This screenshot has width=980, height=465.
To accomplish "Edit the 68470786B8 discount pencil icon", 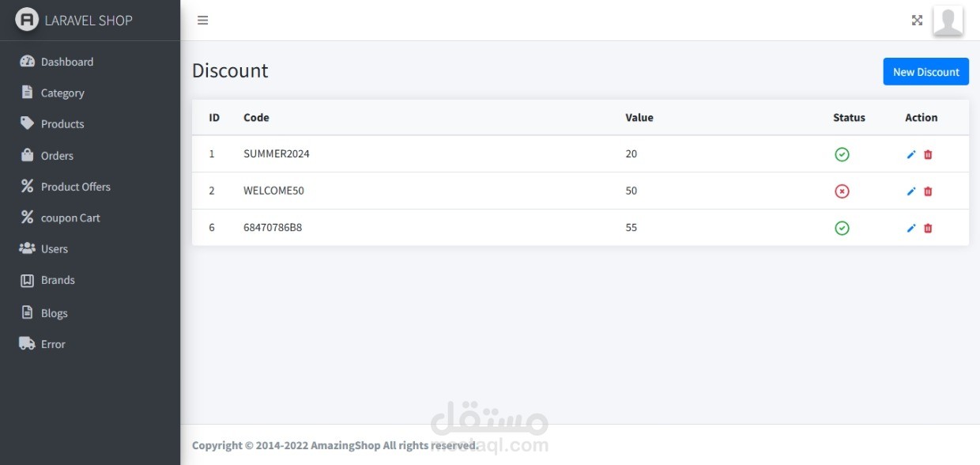I will click(911, 228).
